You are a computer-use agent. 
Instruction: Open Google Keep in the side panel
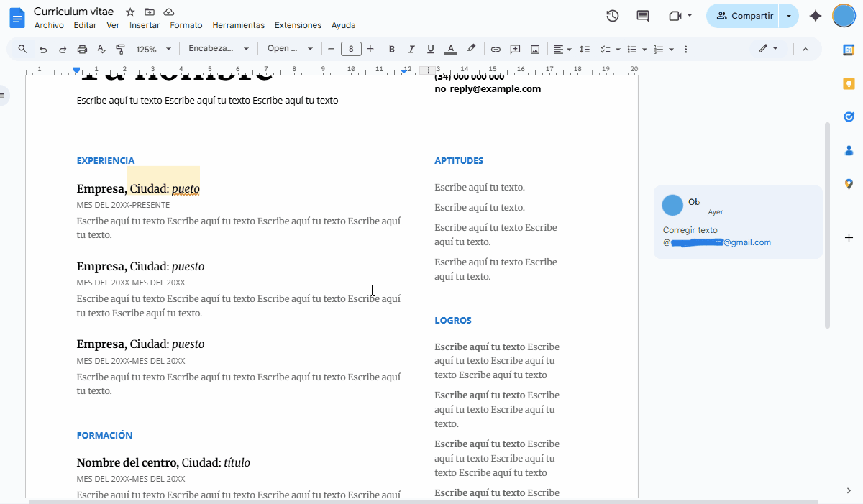tap(849, 83)
